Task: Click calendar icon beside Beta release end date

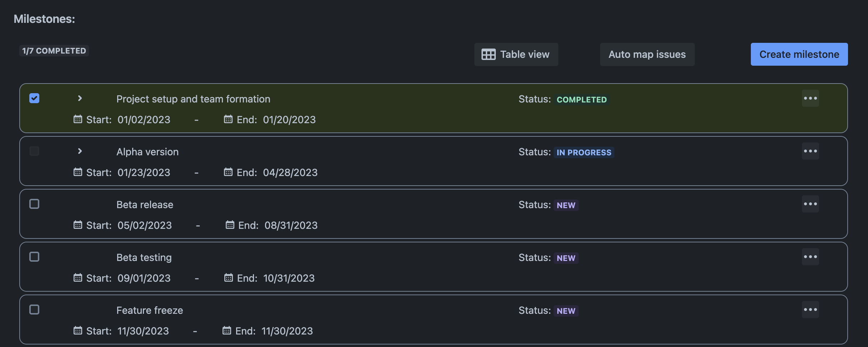Action: tap(230, 225)
